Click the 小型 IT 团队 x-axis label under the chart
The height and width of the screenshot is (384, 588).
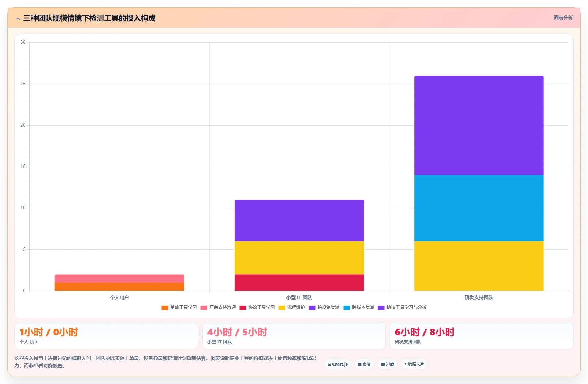click(299, 297)
